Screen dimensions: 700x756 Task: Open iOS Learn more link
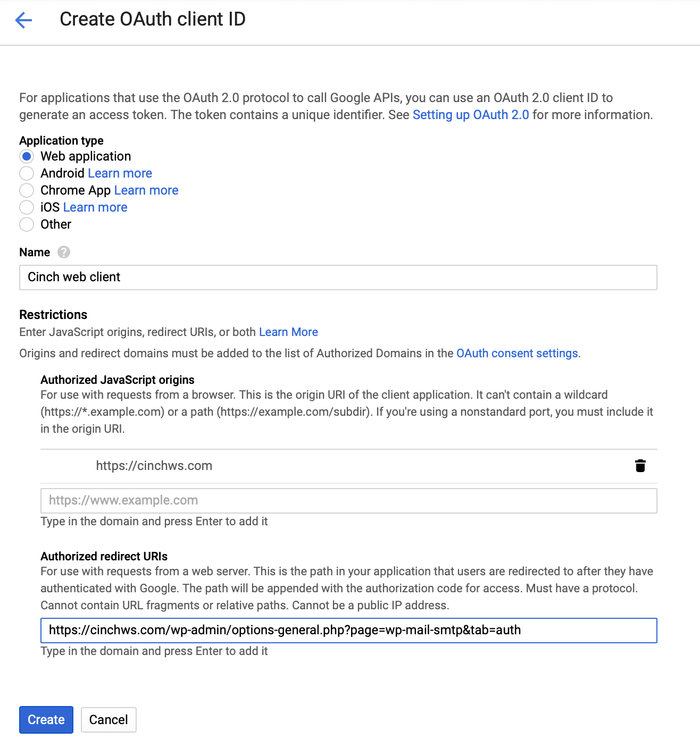point(95,207)
